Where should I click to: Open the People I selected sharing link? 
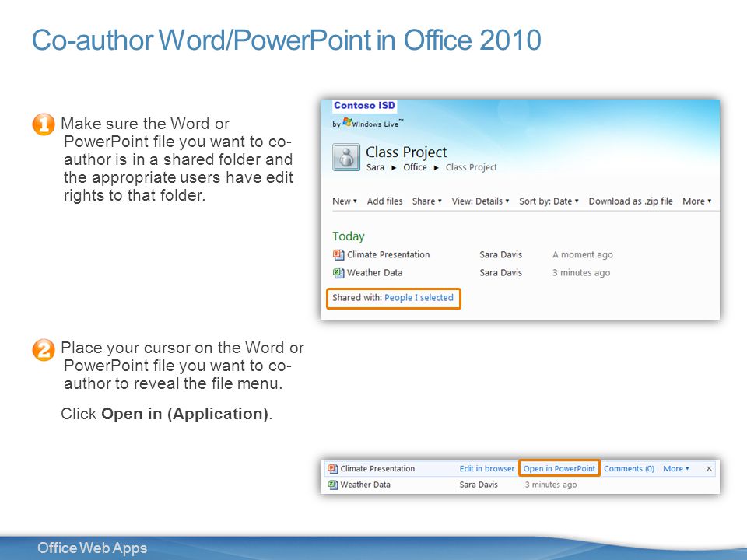coord(419,298)
